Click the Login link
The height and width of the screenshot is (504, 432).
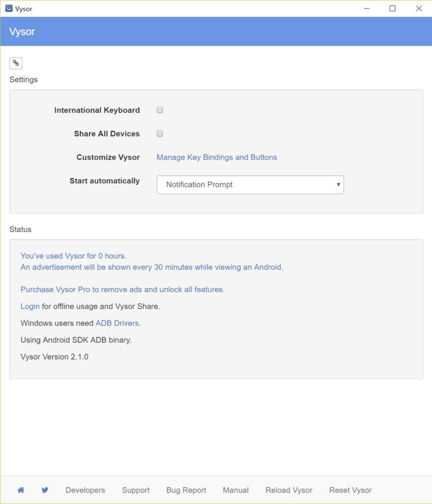tap(30, 306)
